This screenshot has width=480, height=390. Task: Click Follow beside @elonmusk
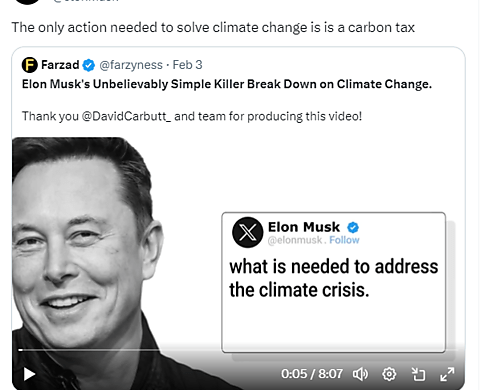click(x=344, y=240)
